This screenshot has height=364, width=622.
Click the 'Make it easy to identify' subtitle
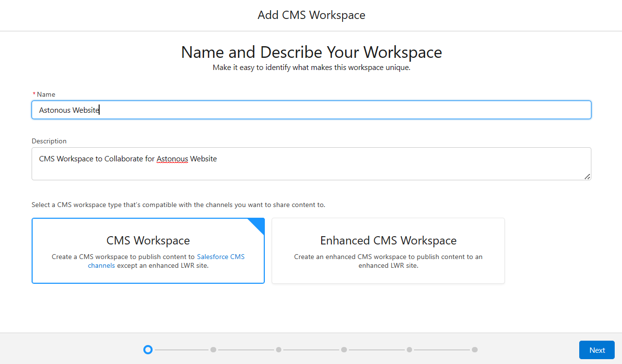tap(311, 68)
